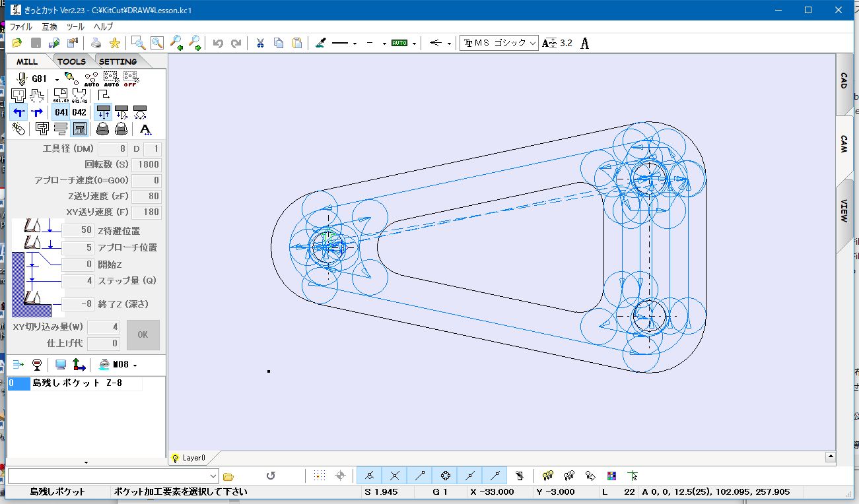The width and height of the screenshot is (859, 504).
Task: Click the yellow star icon in toolbar
Action: pos(115,43)
